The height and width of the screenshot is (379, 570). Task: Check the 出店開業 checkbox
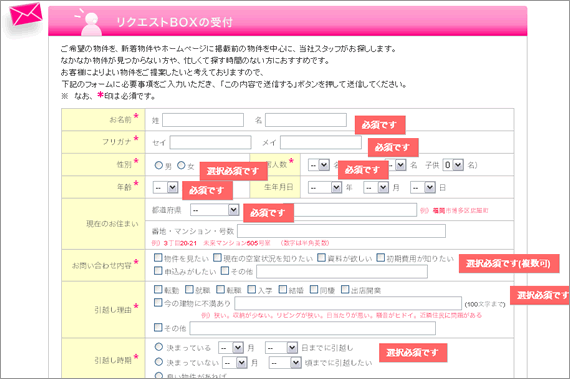[345, 289]
